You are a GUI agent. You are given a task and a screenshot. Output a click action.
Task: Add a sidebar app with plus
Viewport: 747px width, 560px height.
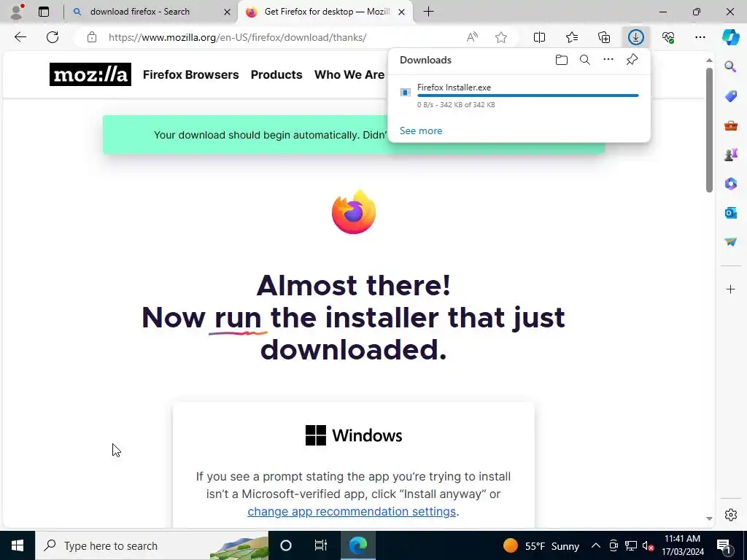point(731,289)
